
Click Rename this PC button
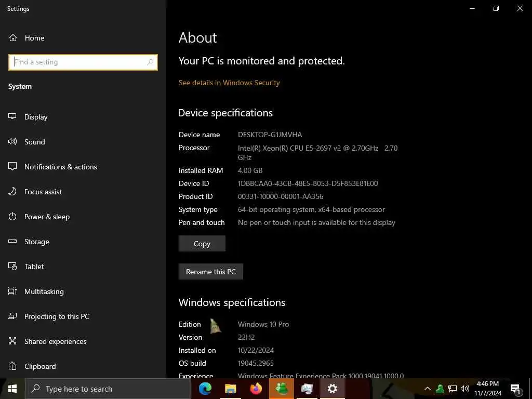click(x=211, y=271)
